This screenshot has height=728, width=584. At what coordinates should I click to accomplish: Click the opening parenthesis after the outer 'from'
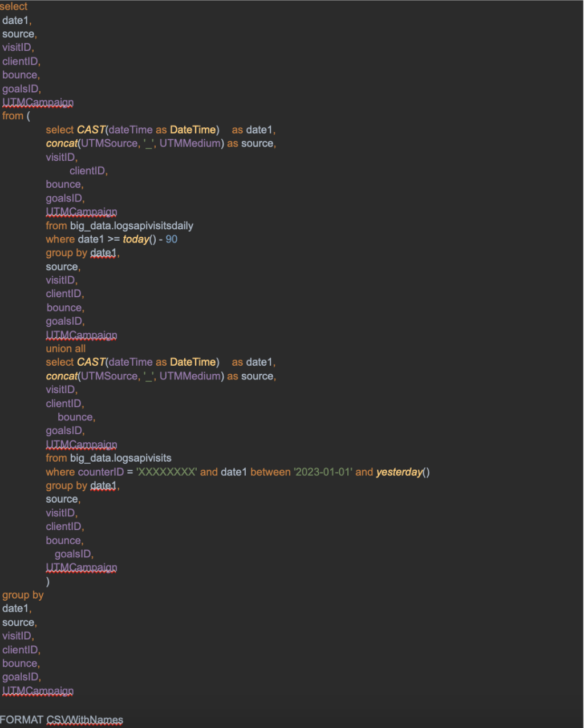tap(28, 116)
